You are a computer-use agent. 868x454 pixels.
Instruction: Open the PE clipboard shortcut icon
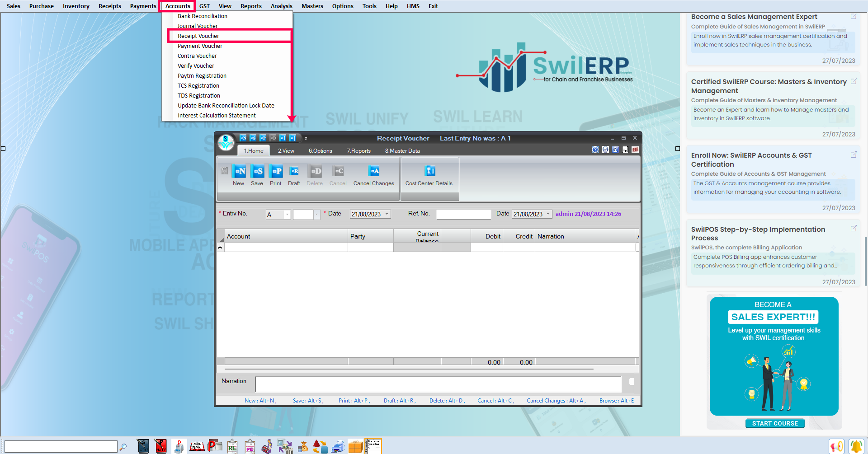(x=250, y=446)
